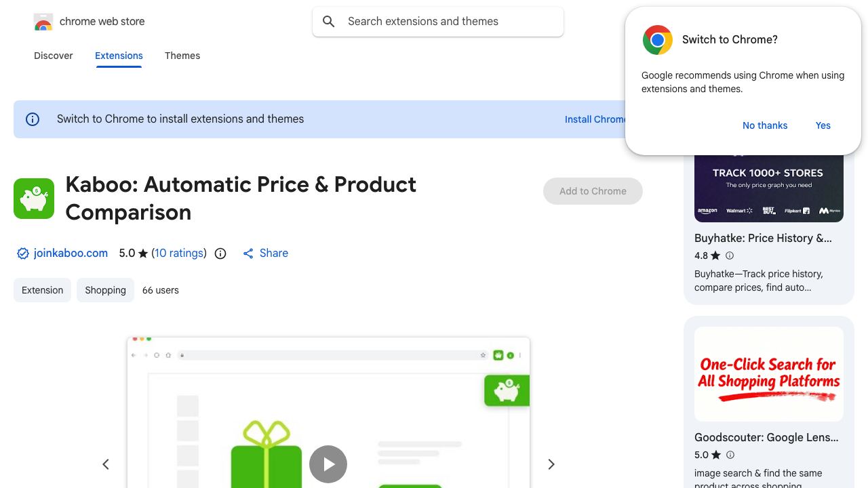Open the Extensions tab
868x488 pixels.
tap(119, 56)
